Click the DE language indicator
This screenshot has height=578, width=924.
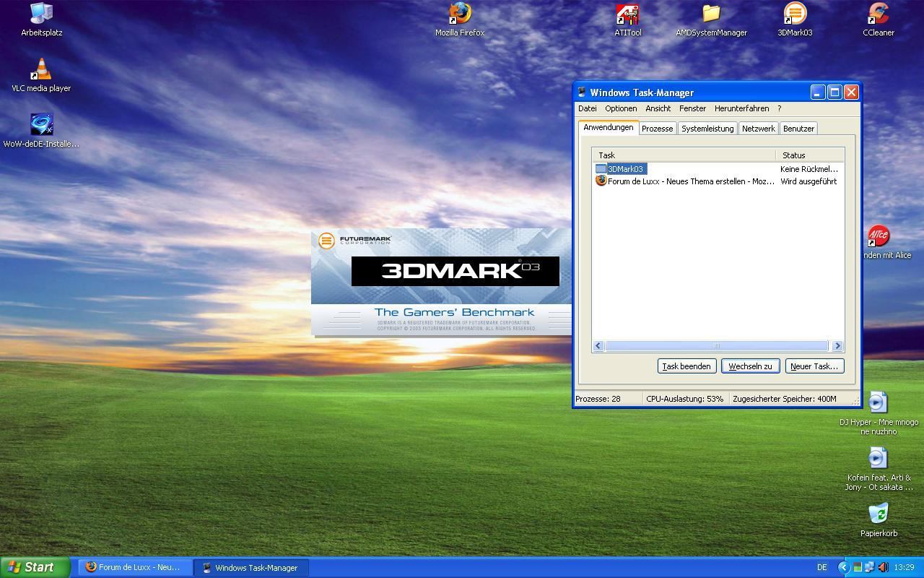click(x=821, y=567)
